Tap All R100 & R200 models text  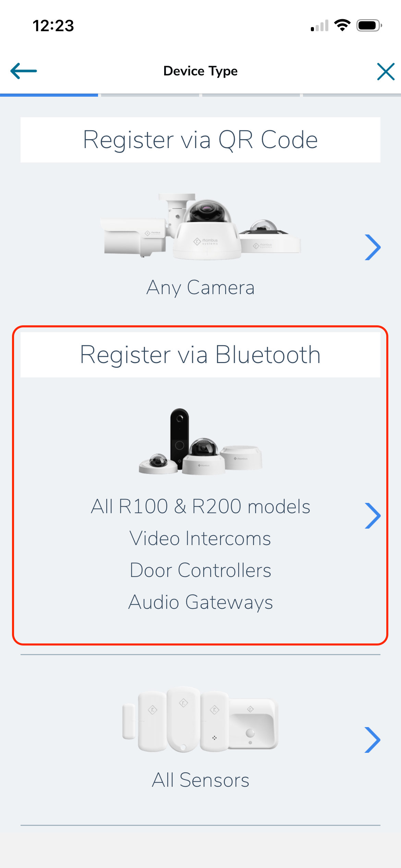(x=200, y=506)
